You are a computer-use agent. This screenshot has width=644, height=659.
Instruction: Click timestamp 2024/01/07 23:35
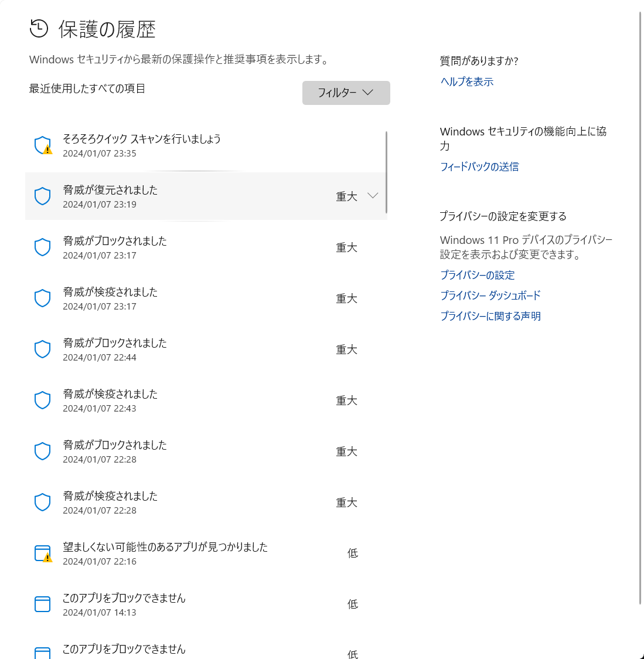(100, 154)
